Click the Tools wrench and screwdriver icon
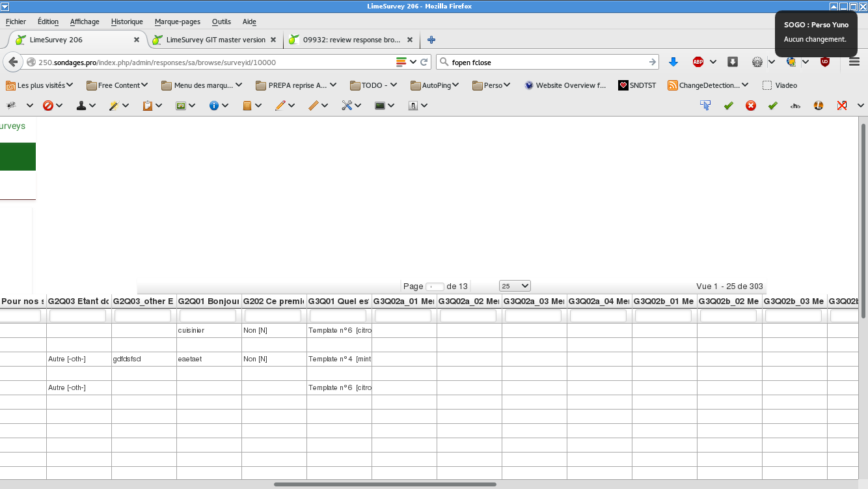The image size is (868, 489). pos(347,105)
